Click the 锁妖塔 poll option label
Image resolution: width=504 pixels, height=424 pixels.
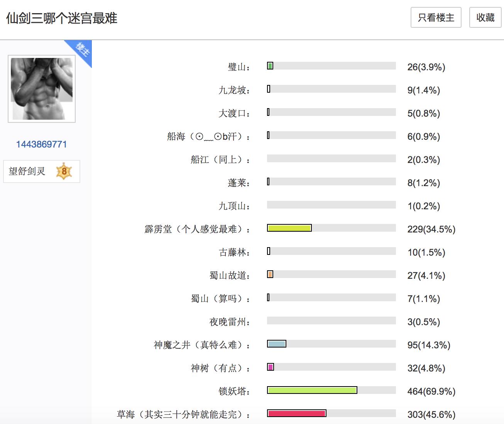click(x=234, y=391)
